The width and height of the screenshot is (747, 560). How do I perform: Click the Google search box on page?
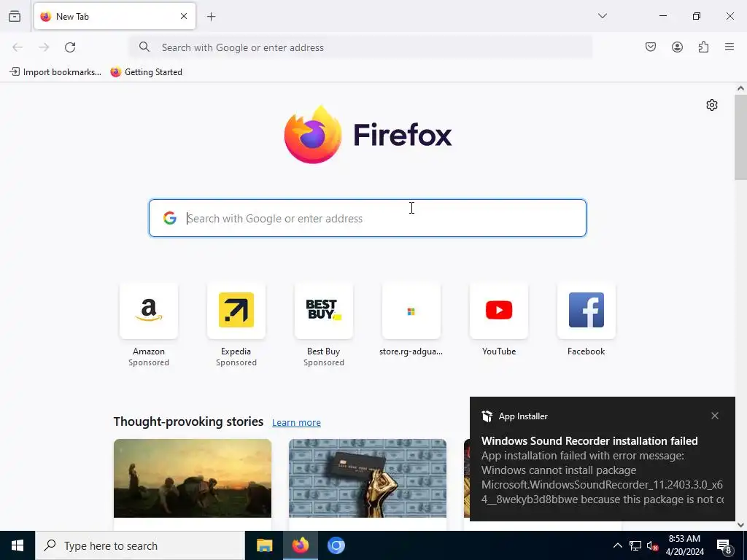[368, 218]
